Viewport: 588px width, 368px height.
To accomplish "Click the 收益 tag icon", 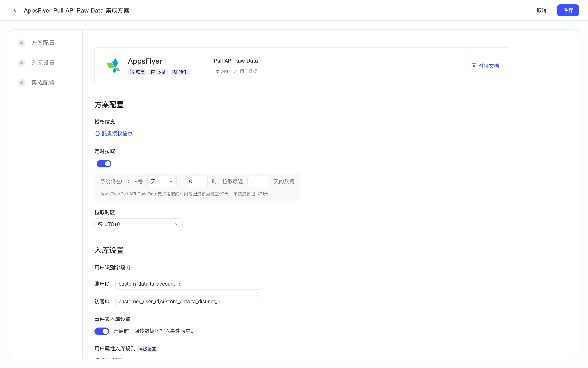I will (x=153, y=72).
